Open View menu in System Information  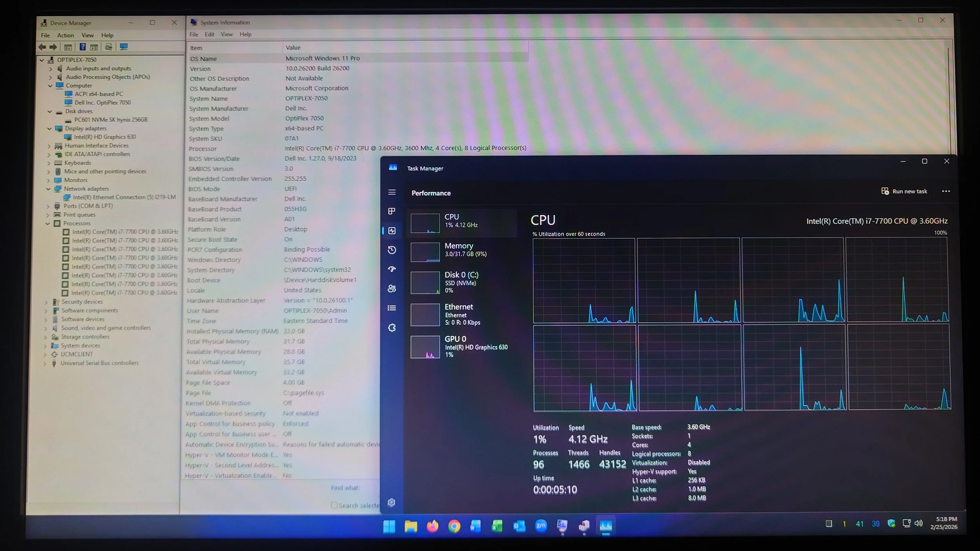[x=227, y=34]
